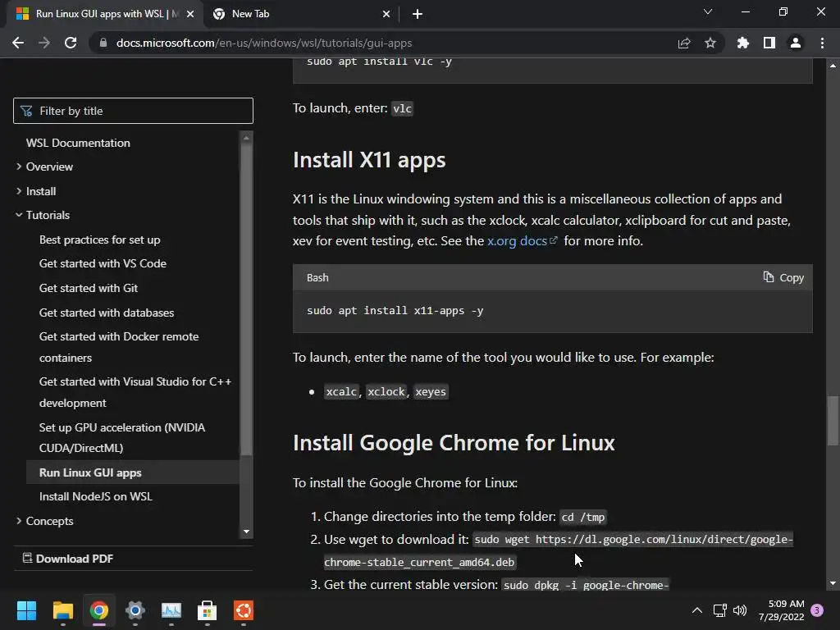
Task: Open the Chrome three-dot menu
Action: point(822,43)
